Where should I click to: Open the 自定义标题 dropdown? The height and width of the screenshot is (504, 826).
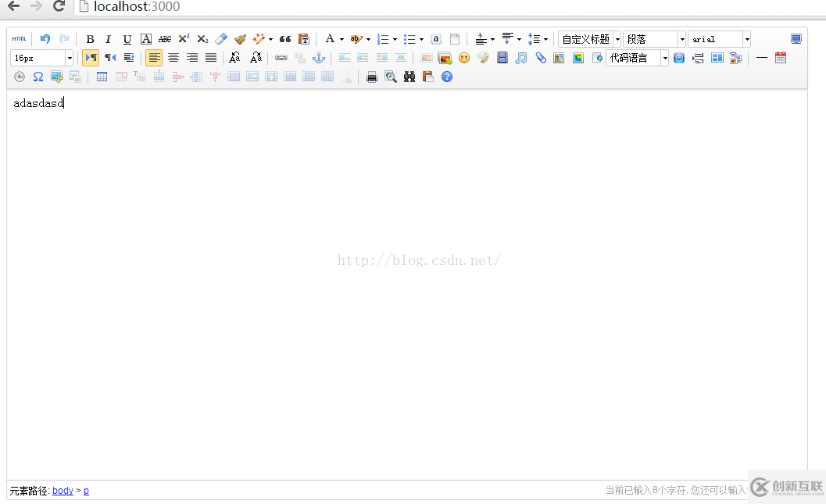589,39
